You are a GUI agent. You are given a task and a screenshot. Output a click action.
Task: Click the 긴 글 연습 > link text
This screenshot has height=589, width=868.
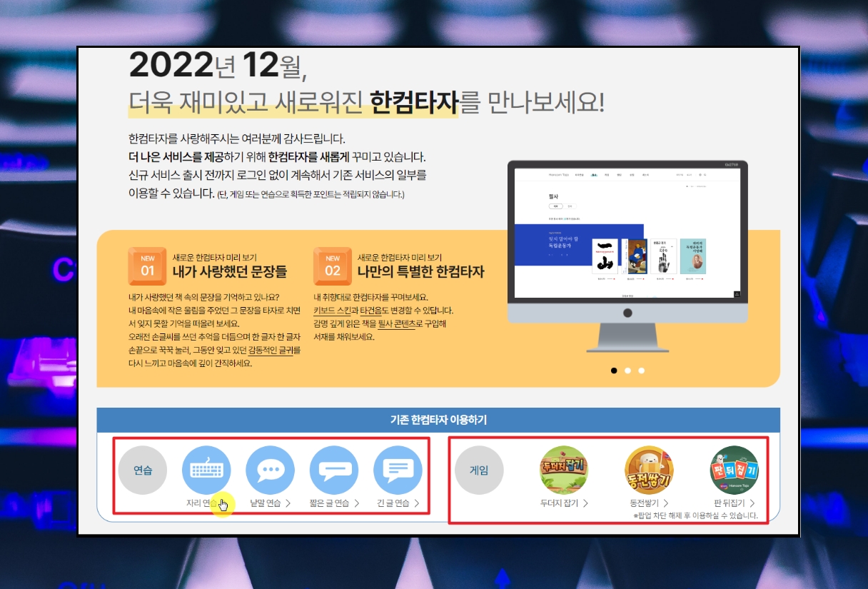click(x=398, y=503)
